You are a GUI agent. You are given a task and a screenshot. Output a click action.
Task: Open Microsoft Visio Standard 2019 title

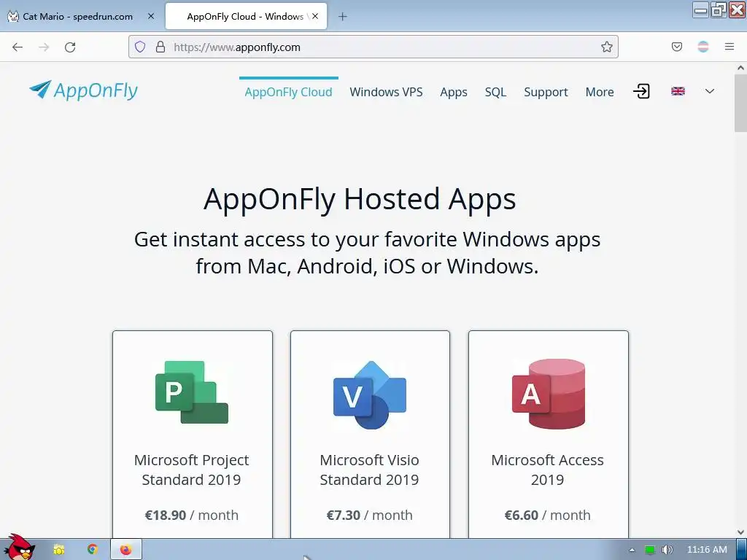tap(369, 470)
